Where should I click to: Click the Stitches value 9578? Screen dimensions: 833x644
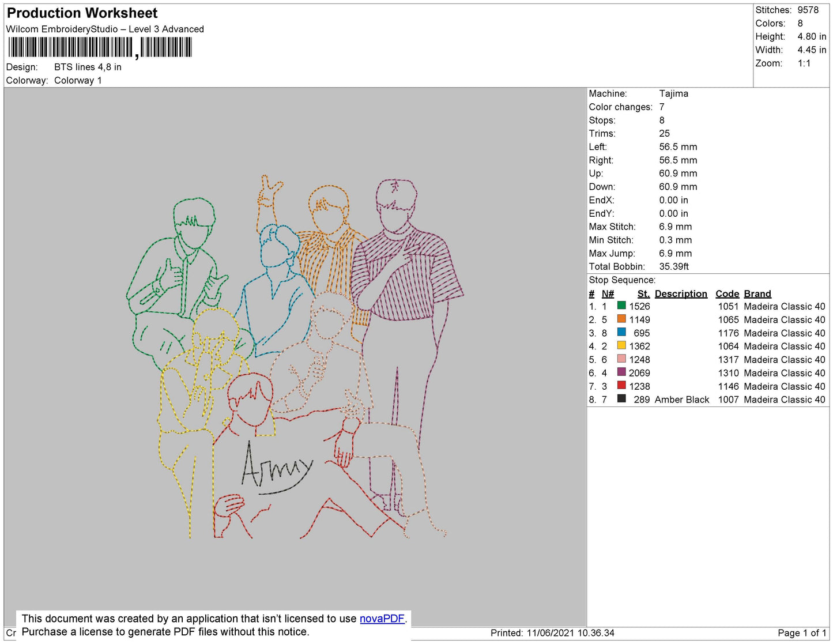(x=808, y=10)
